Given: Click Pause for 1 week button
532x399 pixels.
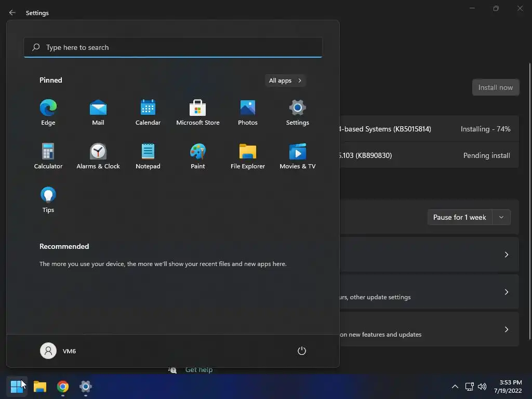Looking at the screenshot, I should coord(460,217).
